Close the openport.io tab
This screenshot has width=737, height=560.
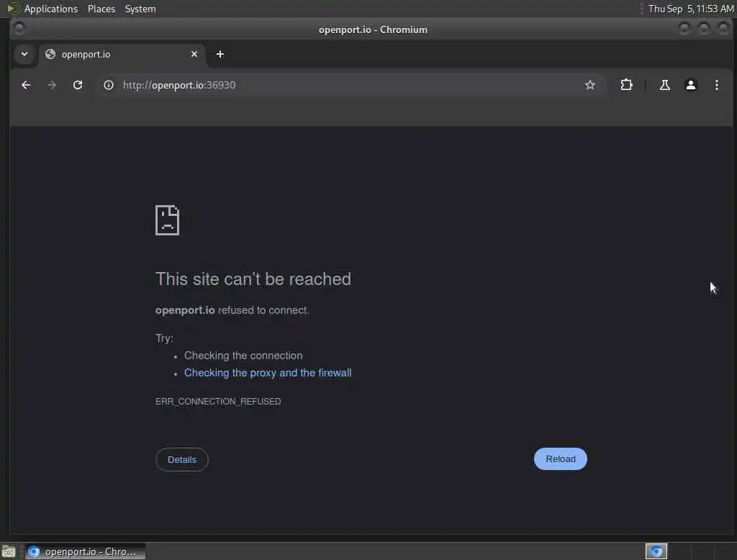coord(194,54)
